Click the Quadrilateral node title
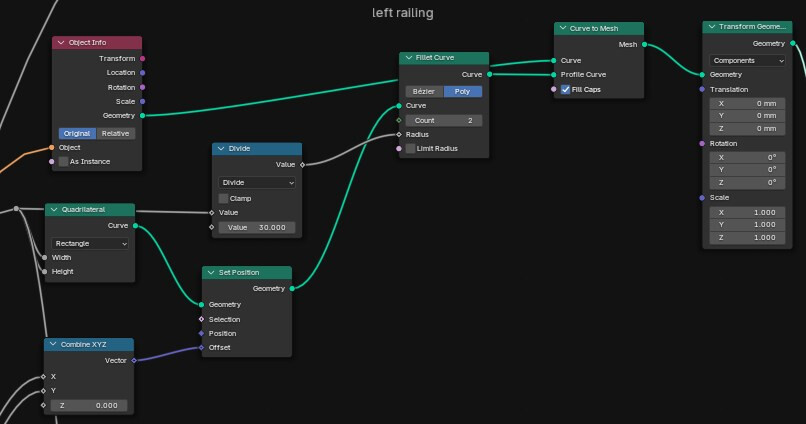The height and width of the screenshot is (424, 806). point(83,210)
